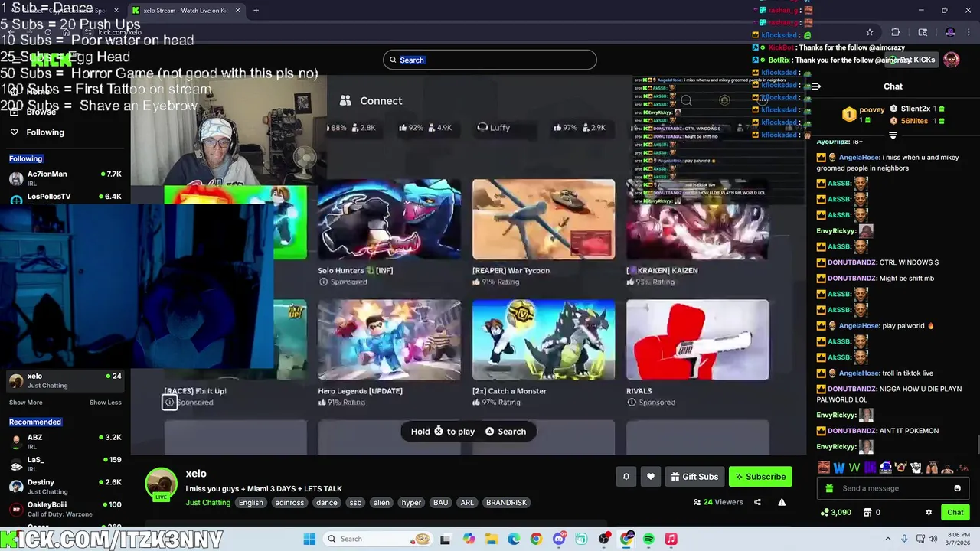Open Microsoft Edge from the taskbar
The width and height of the screenshot is (980, 551).
[514, 539]
